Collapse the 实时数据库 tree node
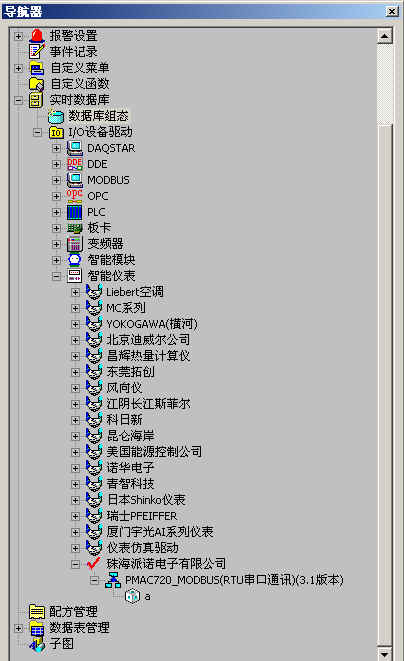This screenshot has width=404, height=661. tap(18, 100)
